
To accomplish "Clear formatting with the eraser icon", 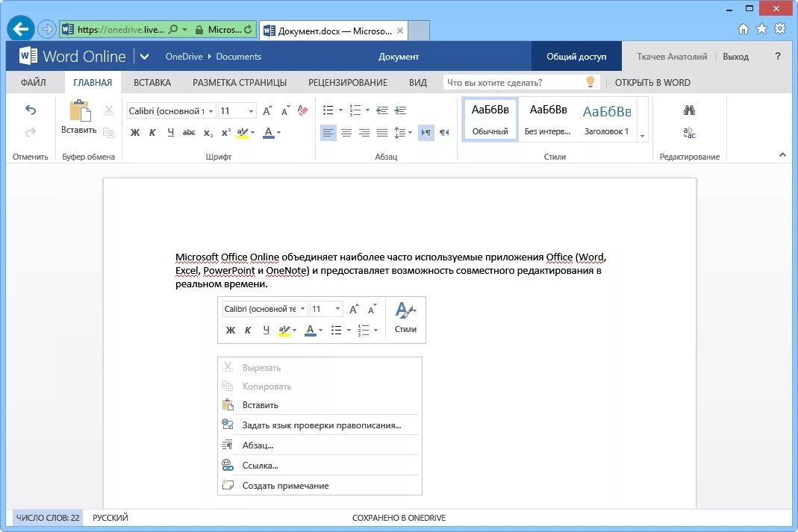I will tap(303, 110).
